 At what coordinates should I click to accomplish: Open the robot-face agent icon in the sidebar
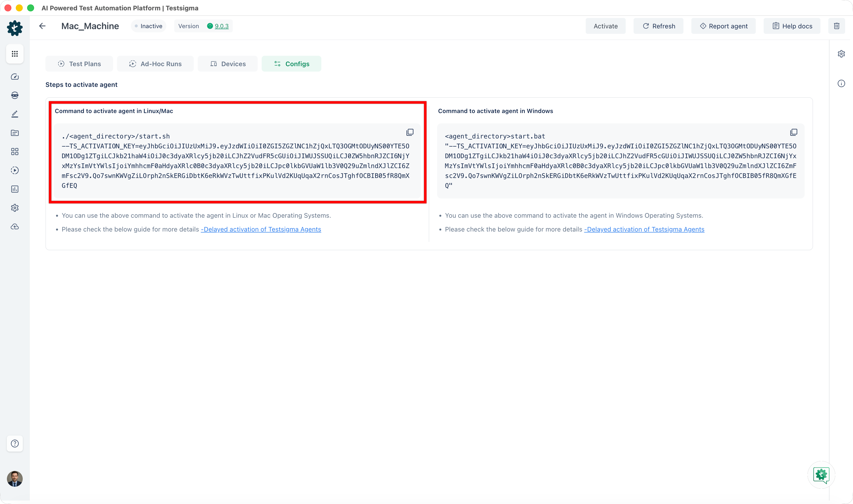pyautogui.click(x=15, y=96)
